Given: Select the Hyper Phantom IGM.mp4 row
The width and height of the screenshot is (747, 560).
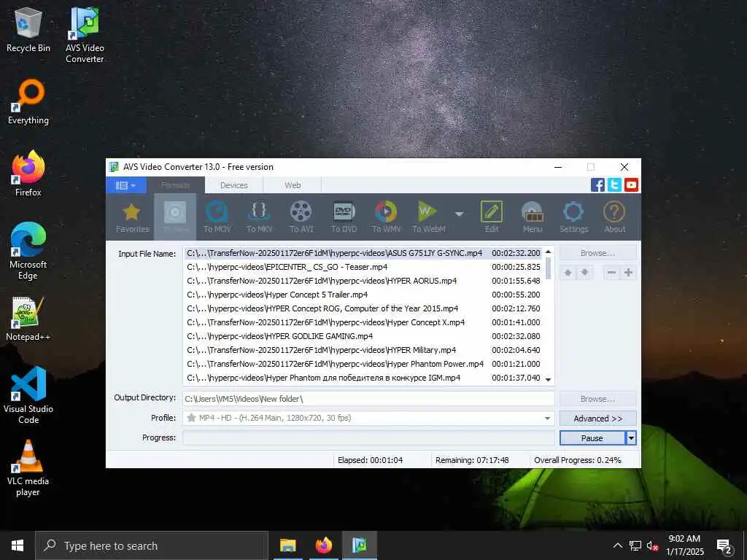Looking at the screenshot, I should [363, 378].
